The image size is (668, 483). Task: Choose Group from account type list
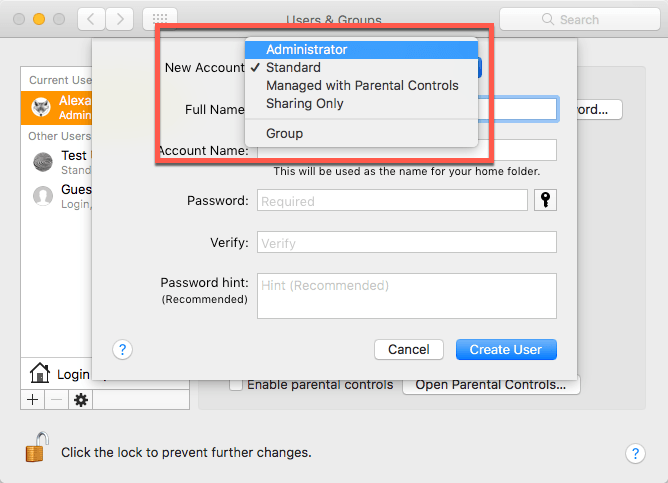[x=284, y=133]
